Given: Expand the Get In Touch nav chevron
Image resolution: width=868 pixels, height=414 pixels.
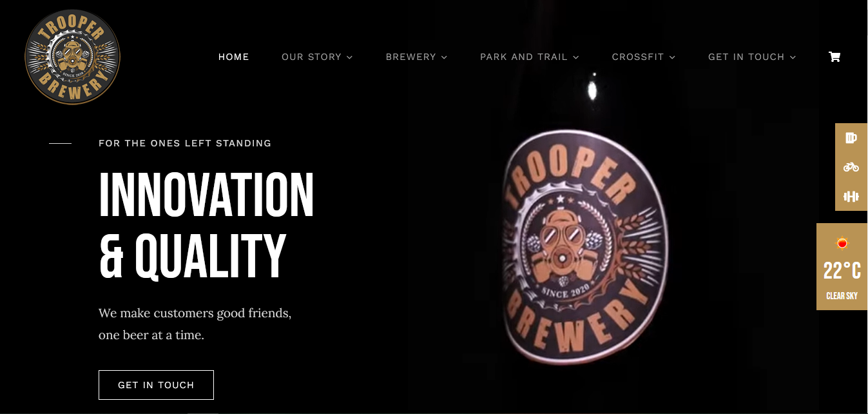Looking at the screenshot, I should point(793,57).
